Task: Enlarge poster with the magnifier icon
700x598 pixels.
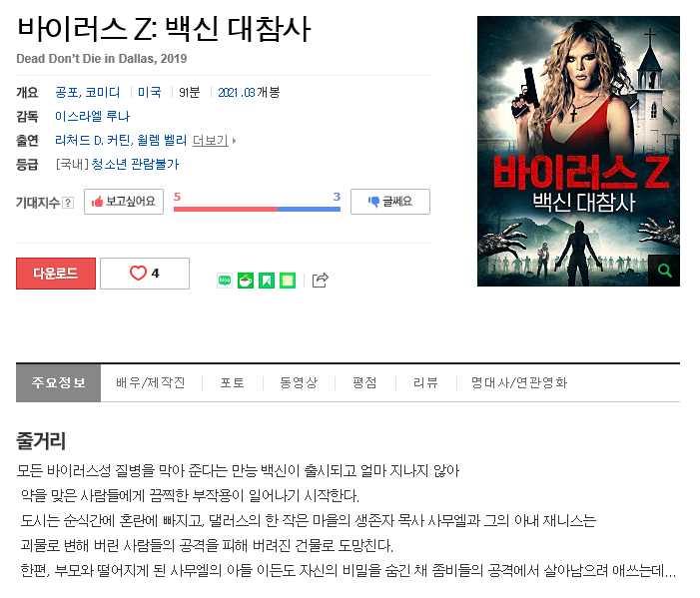Action: coord(664,271)
